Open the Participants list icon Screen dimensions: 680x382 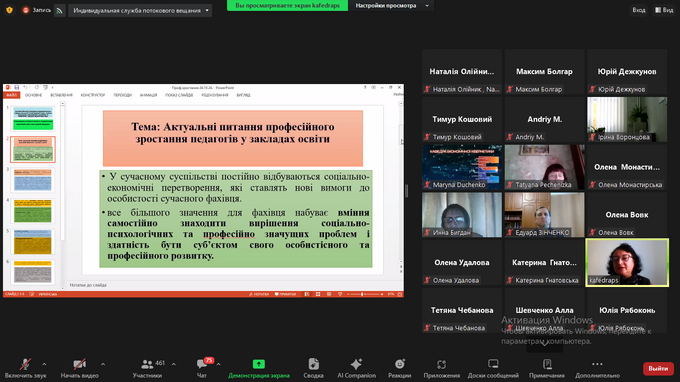click(x=147, y=364)
